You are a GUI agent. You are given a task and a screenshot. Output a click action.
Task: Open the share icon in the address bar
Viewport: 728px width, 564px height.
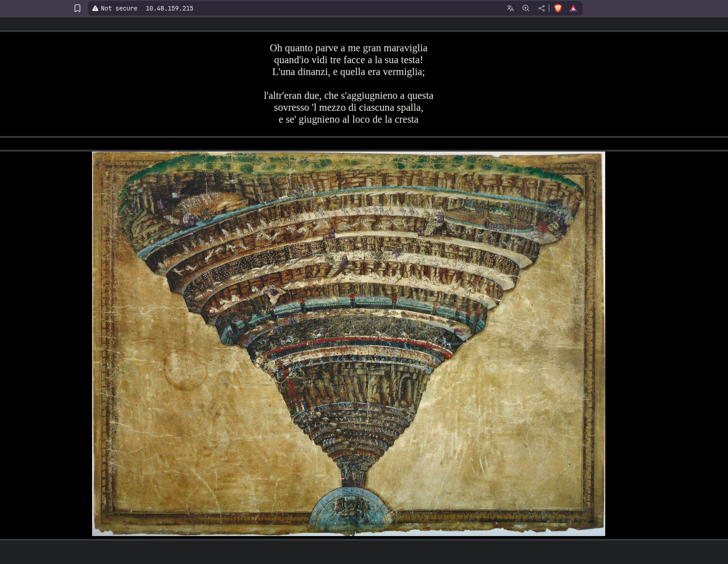click(542, 8)
